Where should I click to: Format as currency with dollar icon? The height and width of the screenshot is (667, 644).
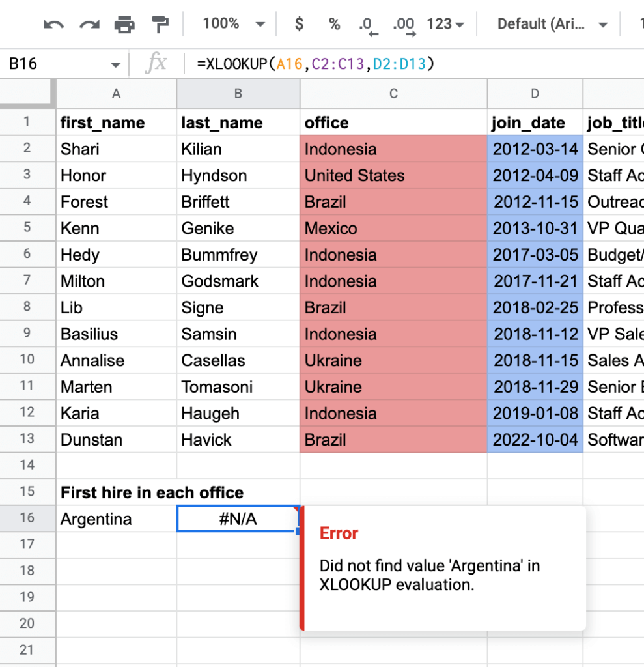coord(300,24)
